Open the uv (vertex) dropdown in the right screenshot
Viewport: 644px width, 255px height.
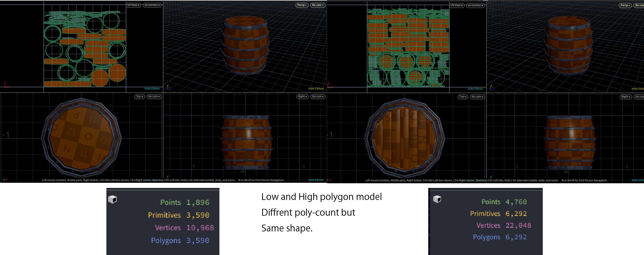[x=475, y=5]
